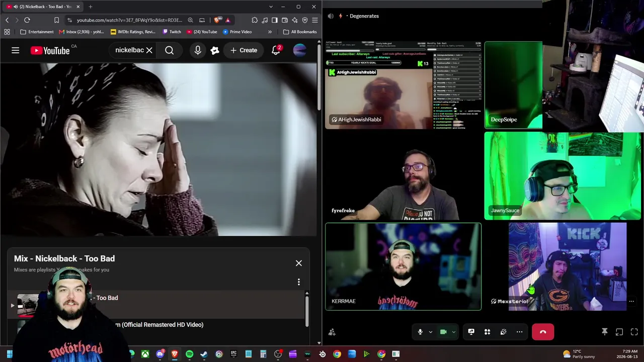Open the YouTube Ask AI sparkle icon

click(x=215, y=50)
